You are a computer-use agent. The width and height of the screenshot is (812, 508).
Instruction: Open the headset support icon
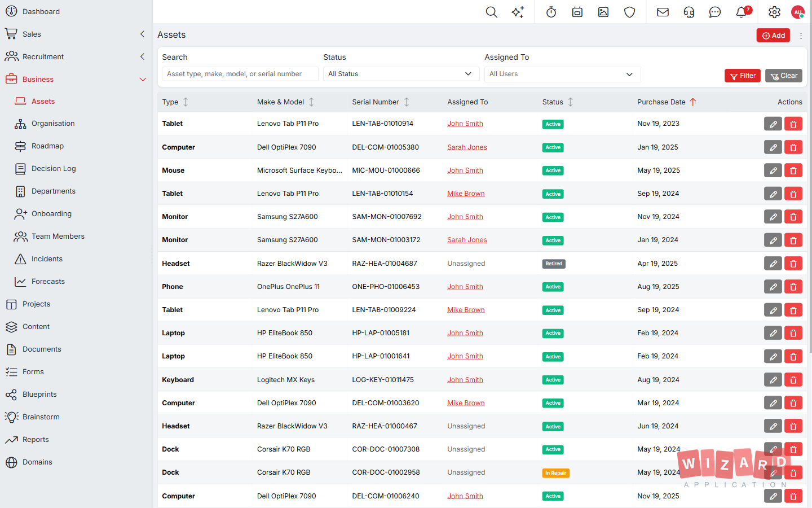coord(689,12)
